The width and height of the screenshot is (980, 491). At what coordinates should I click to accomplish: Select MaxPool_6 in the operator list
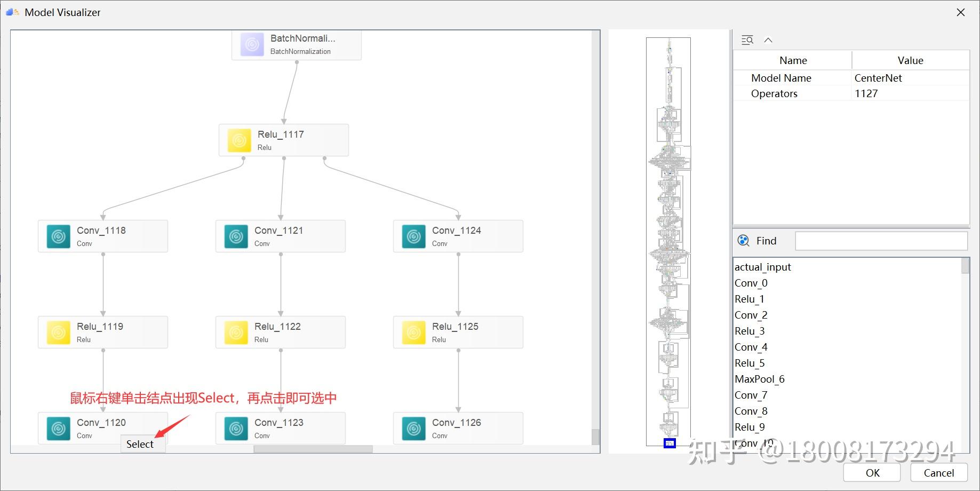760,379
